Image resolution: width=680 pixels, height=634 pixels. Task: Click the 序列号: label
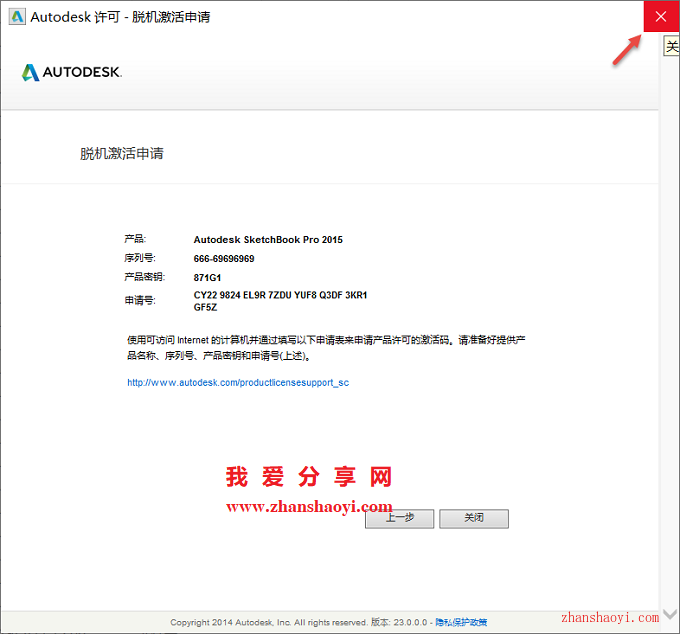(140, 258)
